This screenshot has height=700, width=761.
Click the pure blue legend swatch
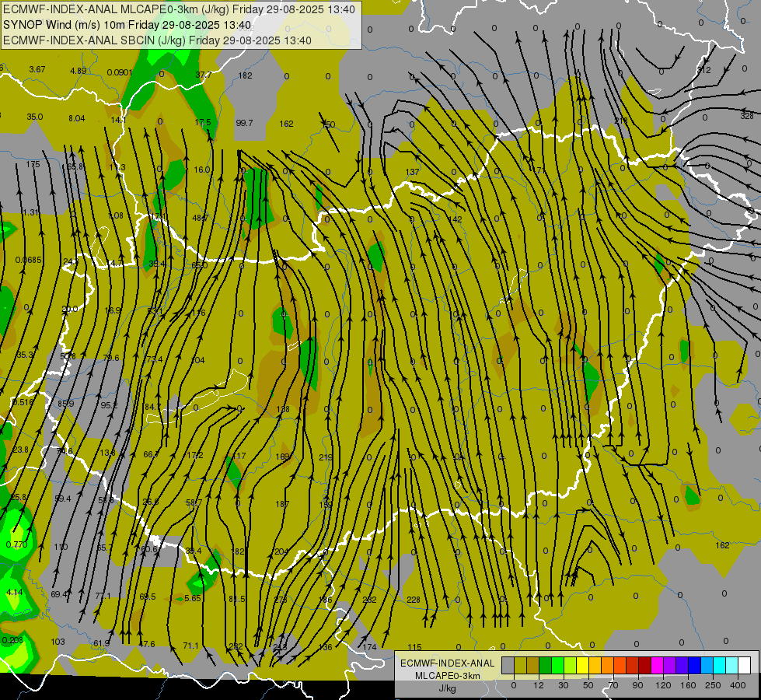point(695,666)
